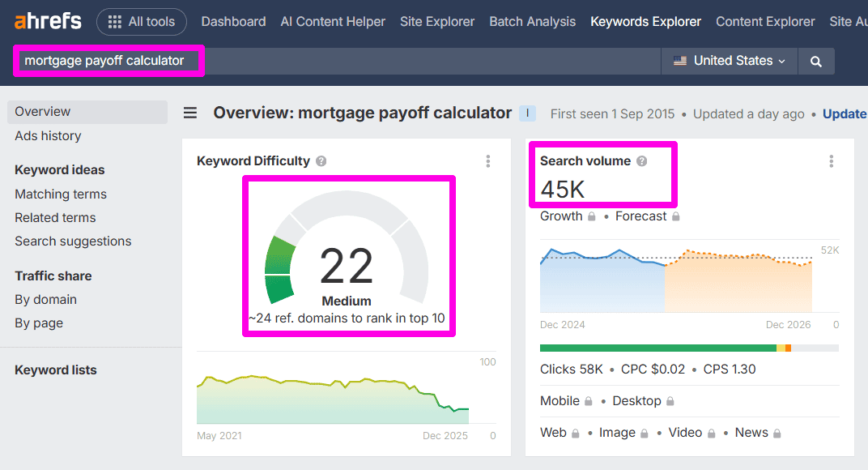Open Batch Analysis from the top navigation
This screenshot has width=868, height=470.
532,21
